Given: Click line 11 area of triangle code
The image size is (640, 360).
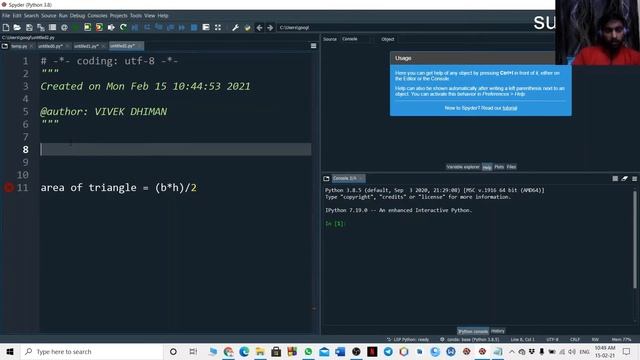Looking at the screenshot, I should click(118, 188).
